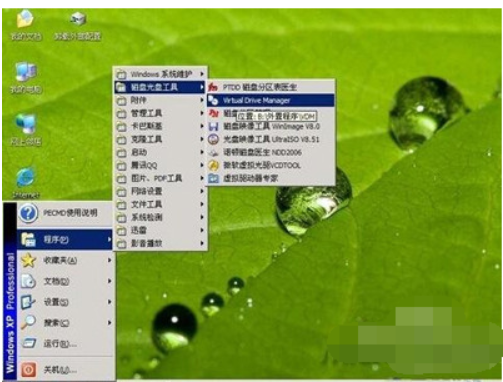Click the 设置(S) settings icon
The height and width of the screenshot is (382, 503).
pyautogui.click(x=28, y=302)
